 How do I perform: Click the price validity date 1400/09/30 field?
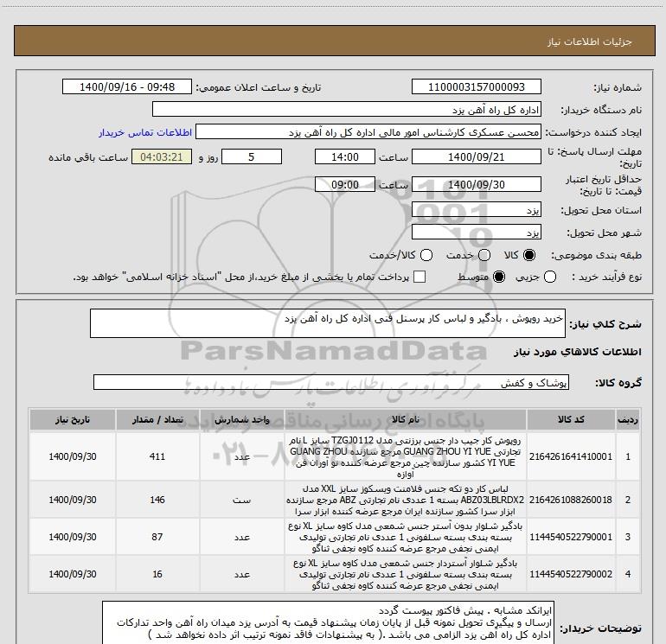[476, 184]
